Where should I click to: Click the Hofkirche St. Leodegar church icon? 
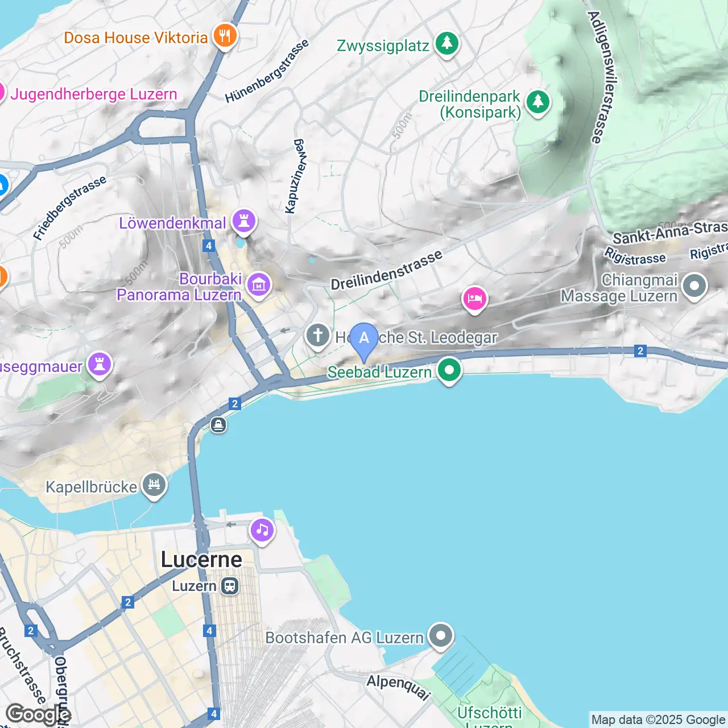(318, 336)
